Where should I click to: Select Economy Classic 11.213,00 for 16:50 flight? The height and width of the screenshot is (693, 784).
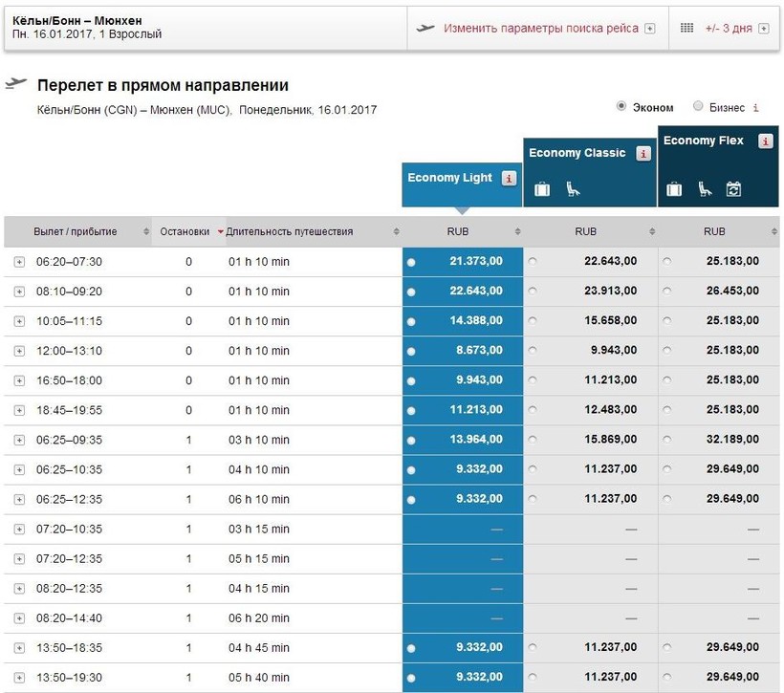click(x=533, y=380)
